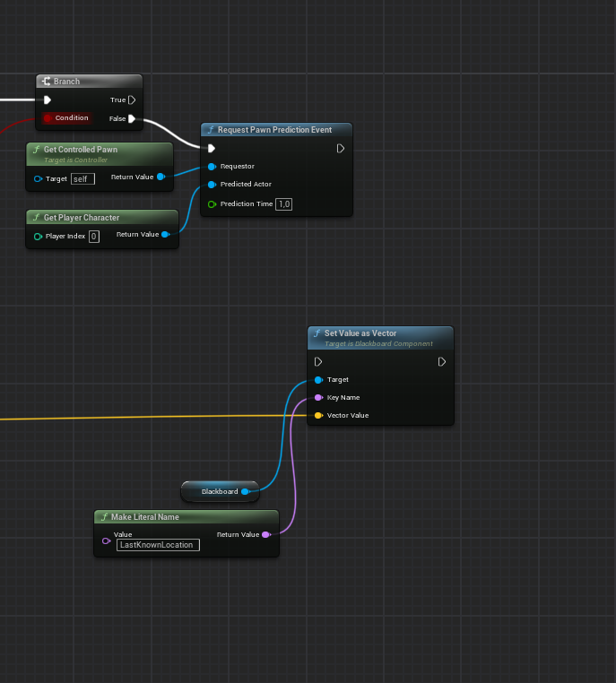Click the purple Key Name pin
The image size is (616, 683).
click(x=318, y=398)
